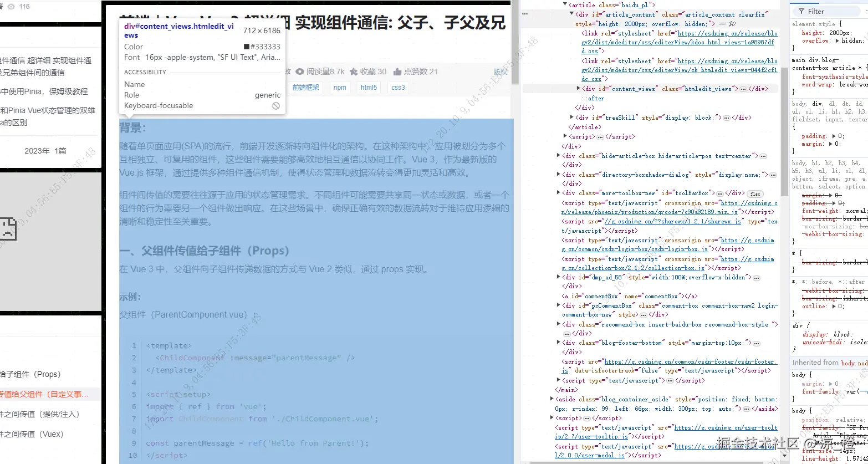Go to 件之间传值(提供/注入) outline entry
Image resolution: width=868 pixels, height=464 pixels.
pyautogui.click(x=40, y=414)
